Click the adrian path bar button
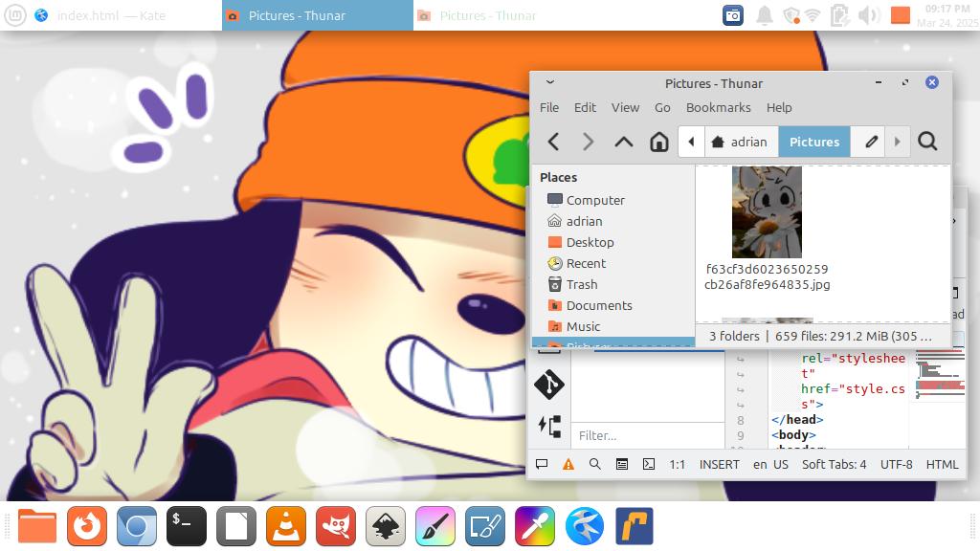The height and width of the screenshot is (551, 980). point(740,142)
